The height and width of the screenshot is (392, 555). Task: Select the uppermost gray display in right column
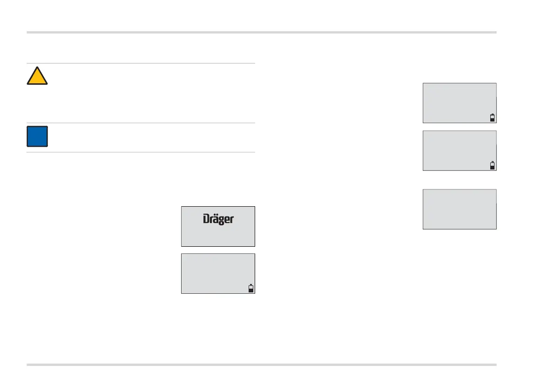coord(460,103)
